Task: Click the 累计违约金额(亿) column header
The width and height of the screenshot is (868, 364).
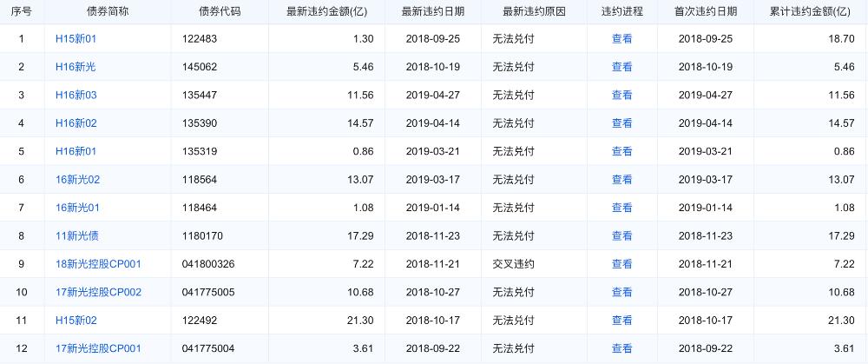Action: tap(811, 11)
